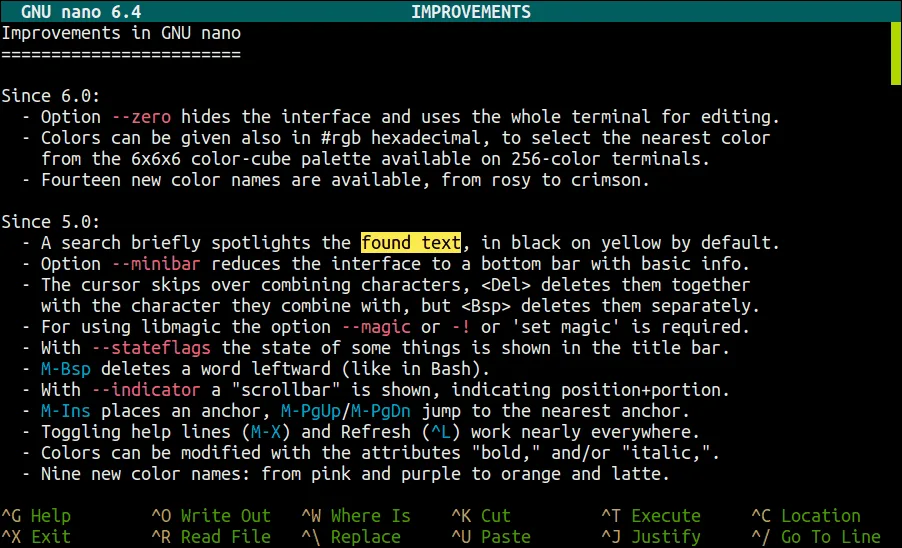
Task: Click the ^U Paste shortcut
Action: tap(491, 536)
